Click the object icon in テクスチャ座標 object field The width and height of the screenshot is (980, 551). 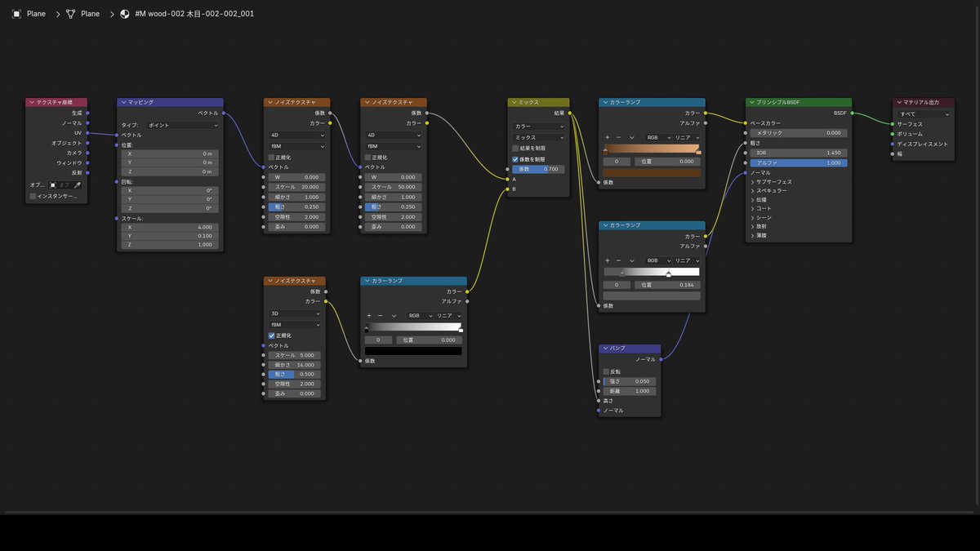pyautogui.click(x=54, y=185)
